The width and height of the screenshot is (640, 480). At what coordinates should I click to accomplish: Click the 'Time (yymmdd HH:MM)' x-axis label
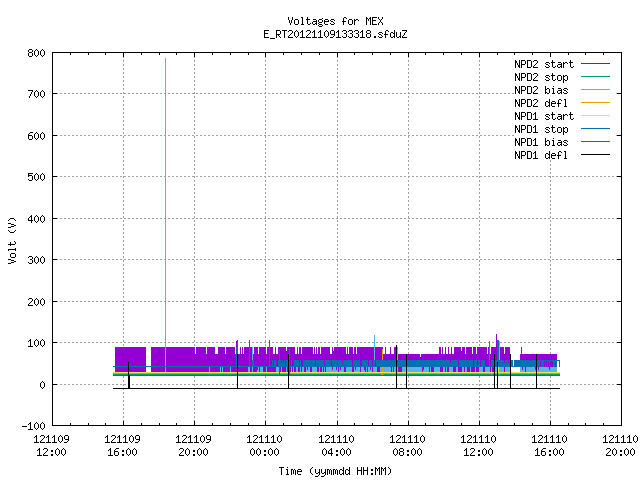point(335,471)
